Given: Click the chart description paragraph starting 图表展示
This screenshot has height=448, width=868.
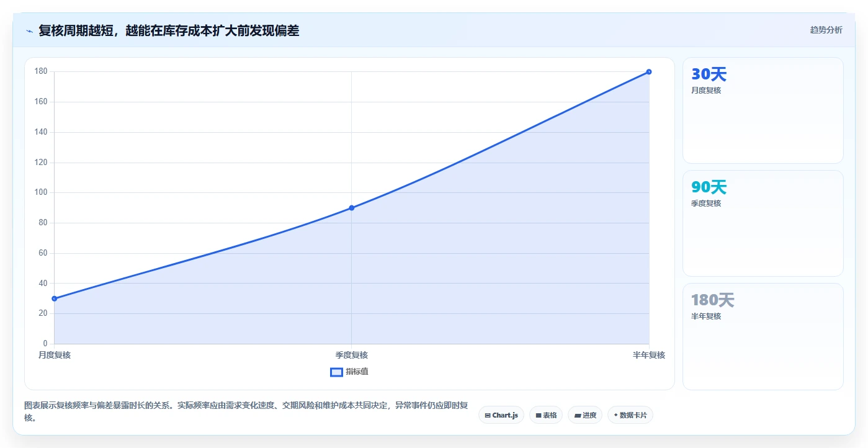Looking at the screenshot, I should 246,411.
